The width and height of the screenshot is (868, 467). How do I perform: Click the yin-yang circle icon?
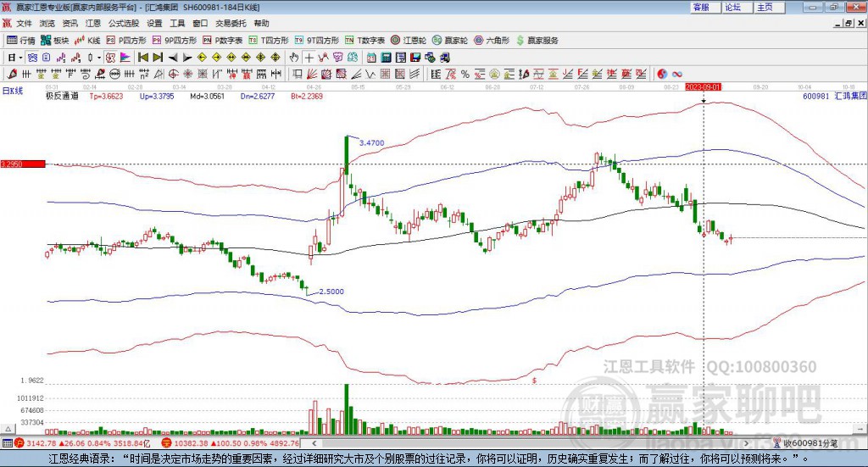[661, 74]
